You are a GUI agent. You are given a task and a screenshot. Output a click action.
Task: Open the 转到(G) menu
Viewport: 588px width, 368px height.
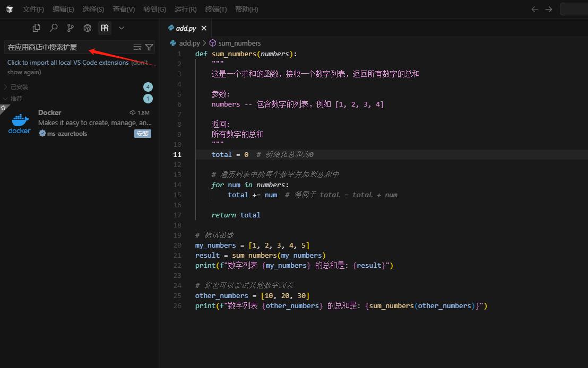pos(154,10)
